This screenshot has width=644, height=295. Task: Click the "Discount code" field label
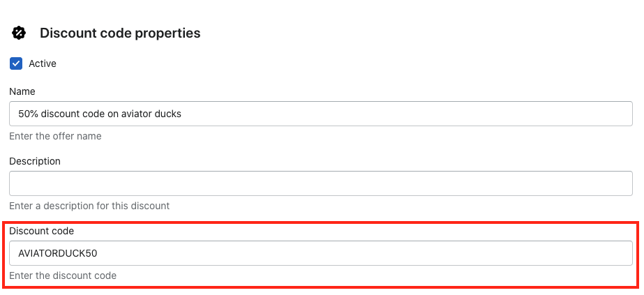click(41, 230)
